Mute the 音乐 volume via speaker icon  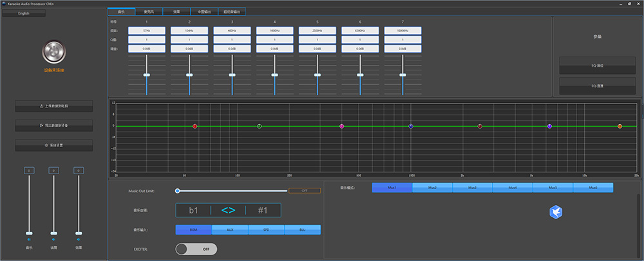pyautogui.click(x=29, y=239)
